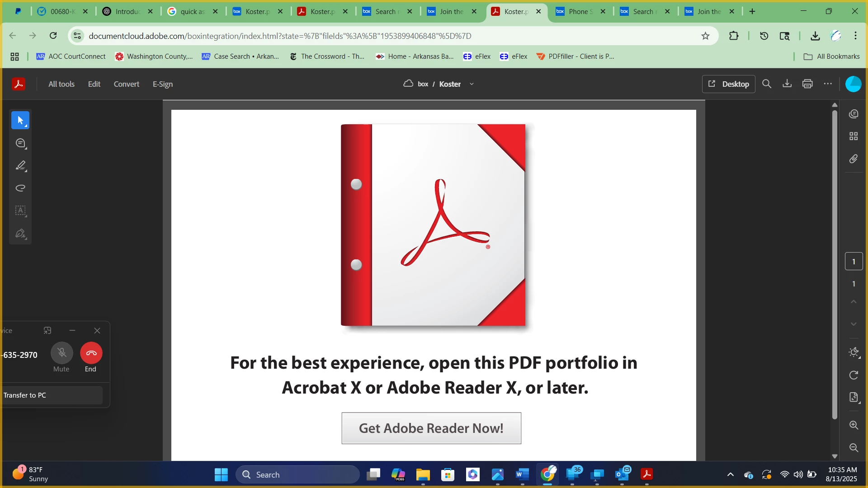Zoom out of the document
Image resolution: width=868 pixels, height=488 pixels.
854,448
